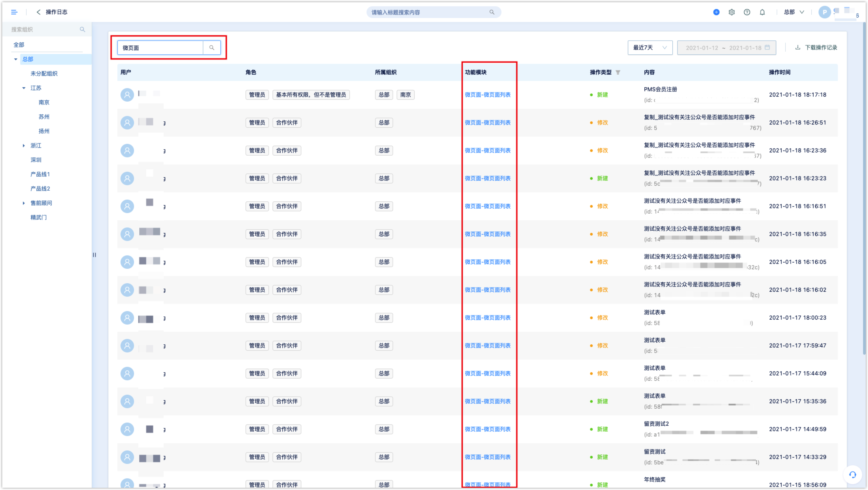The height and width of the screenshot is (490, 868).
Task: Open the 最近7天 time range dropdown
Action: (650, 47)
